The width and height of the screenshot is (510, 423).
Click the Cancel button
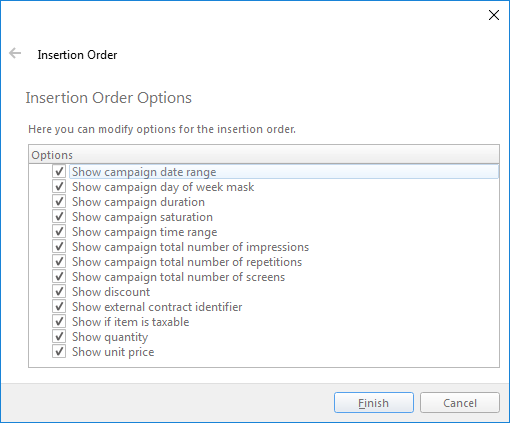(x=460, y=403)
